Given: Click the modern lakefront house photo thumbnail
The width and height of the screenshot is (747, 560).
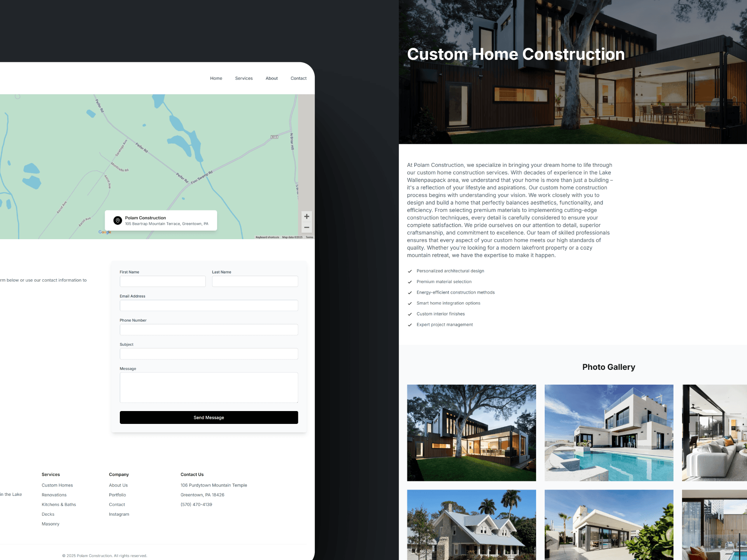Looking at the screenshot, I should coord(471,432).
